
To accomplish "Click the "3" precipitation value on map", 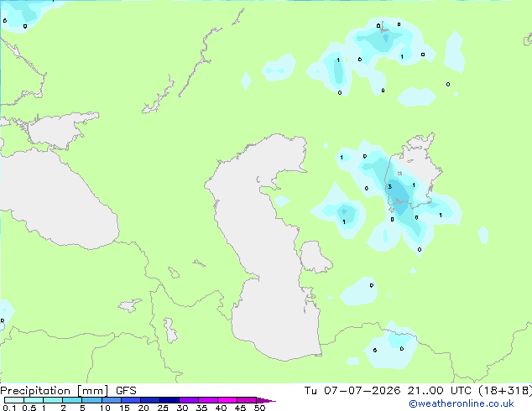I will click(x=390, y=186).
